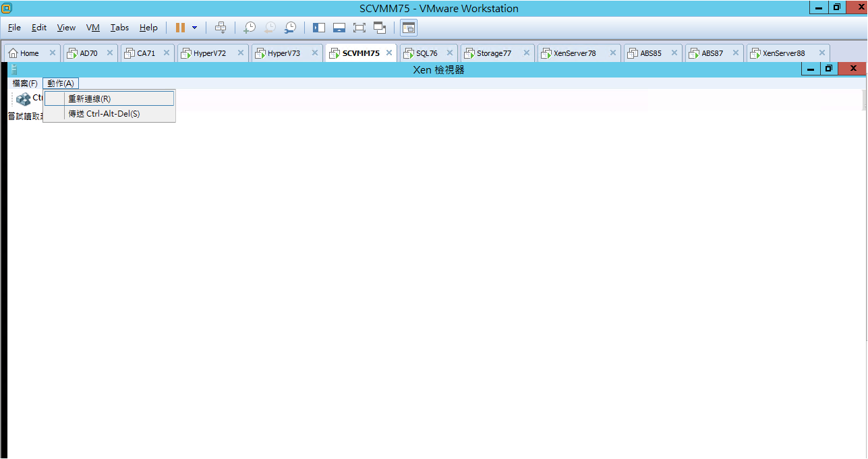This screenshot has height=459, width=868.
Task: Collapse the 動作(A) menu
Action: click(x=61, y=83)
